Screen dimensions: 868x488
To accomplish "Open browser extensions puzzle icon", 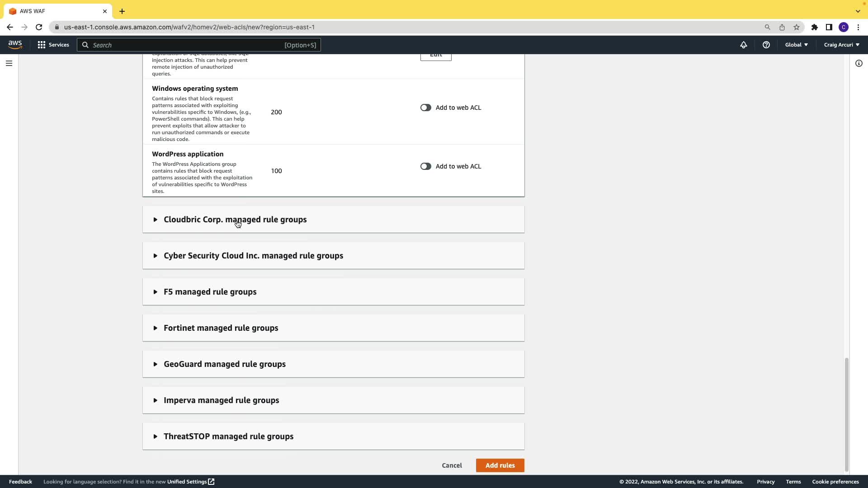I will (x=814, y=27).
